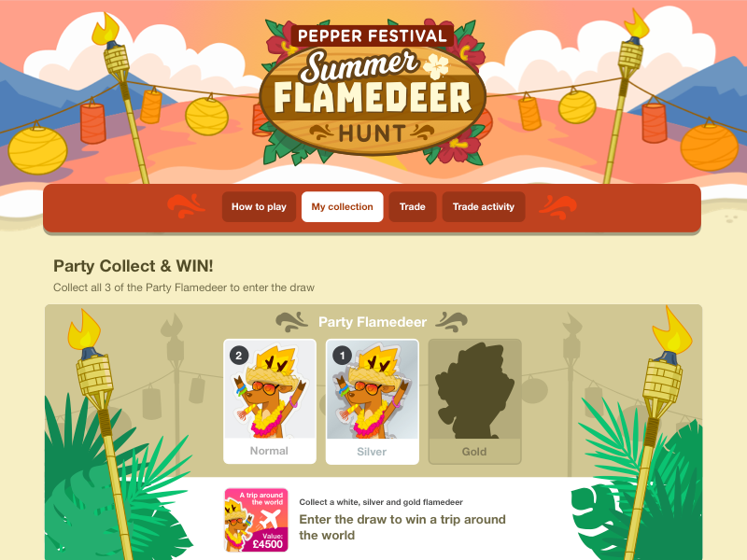Click the white hibiscus flower on logo
Image resolution: width=747 pixels, height=560 pixels.
pyautogui.click(x=436, y=65)
